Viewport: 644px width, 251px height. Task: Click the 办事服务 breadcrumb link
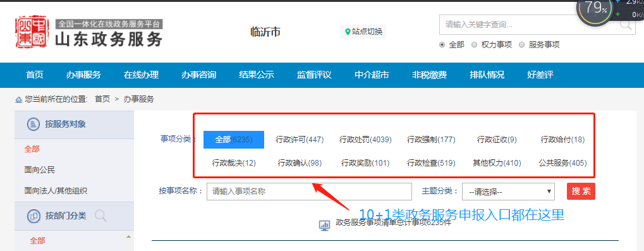[x=139, y=99]
